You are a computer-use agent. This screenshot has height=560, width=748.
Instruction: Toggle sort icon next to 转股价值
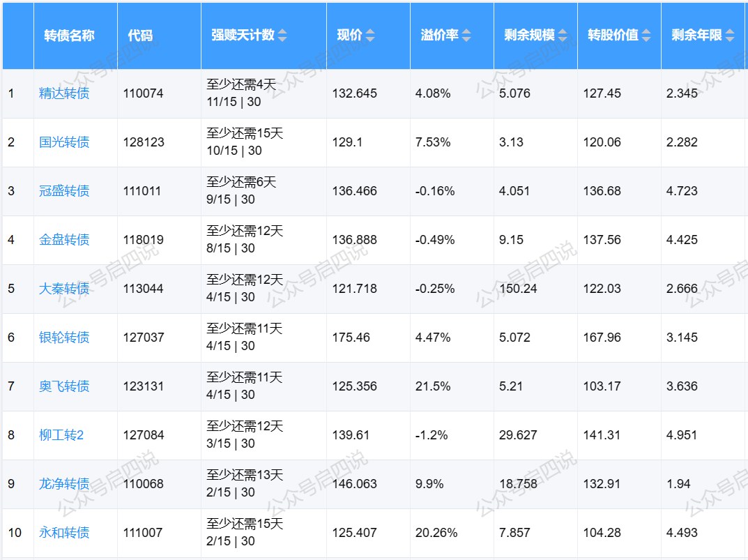pyautogui.click(x=646, y=36)
